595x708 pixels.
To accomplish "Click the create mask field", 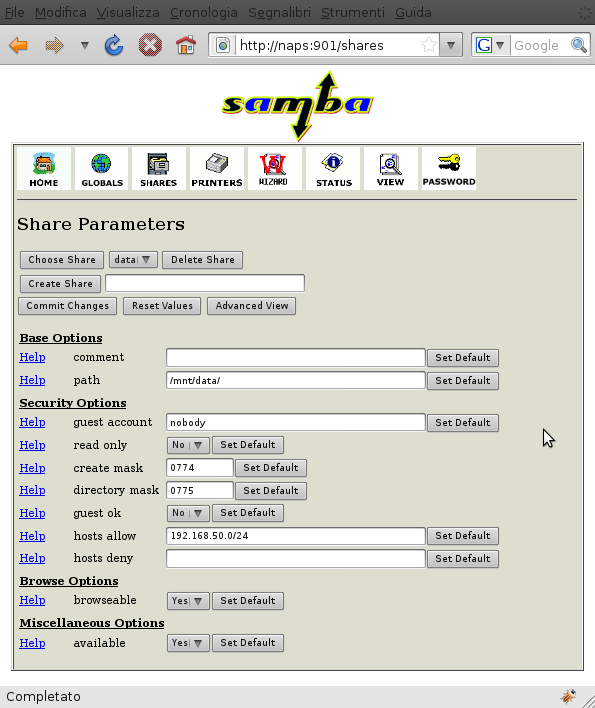I will 200,467.
